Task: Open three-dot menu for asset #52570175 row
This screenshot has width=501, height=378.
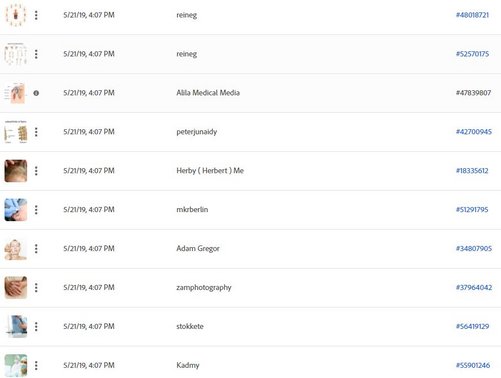Action: point(36,54)
